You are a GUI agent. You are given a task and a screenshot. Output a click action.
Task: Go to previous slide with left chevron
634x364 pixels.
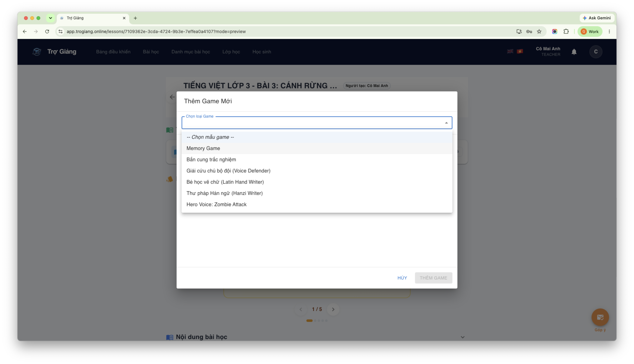click(x=301, y=310)
